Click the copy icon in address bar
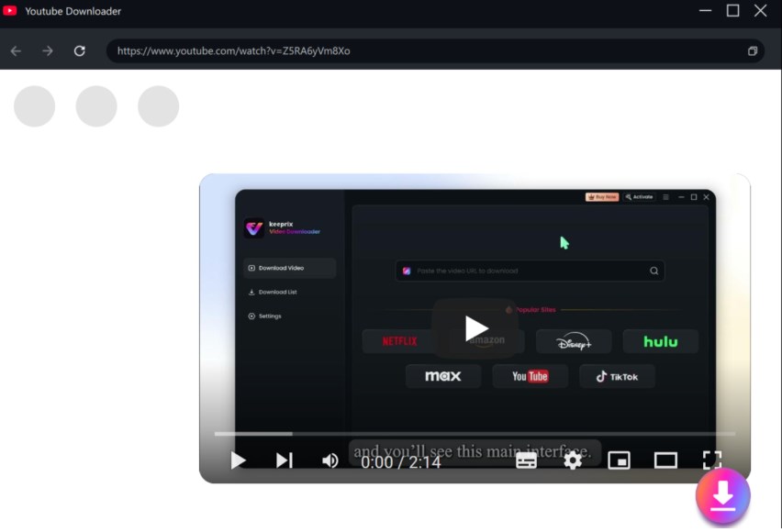 (x=752, y=50)
